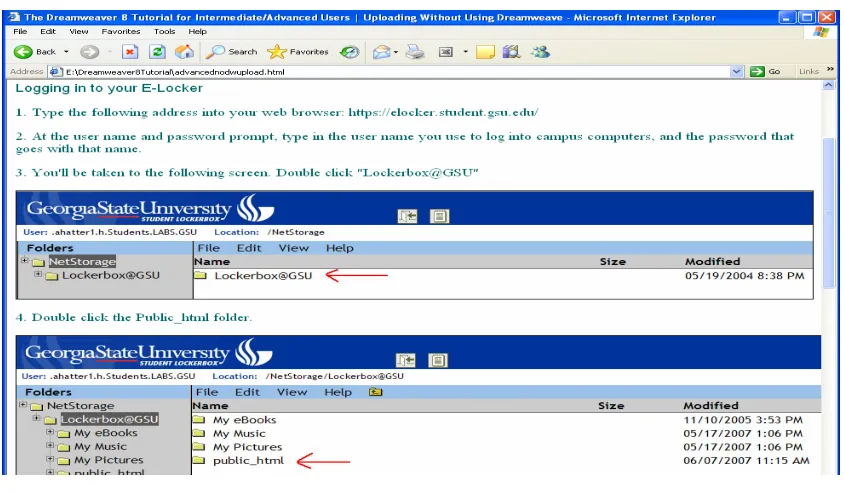The height and width of the screenshot is (492, 844).
Task: Expand Lockerbox@GSU in second Folders tree
Action: tap(36, 418)
